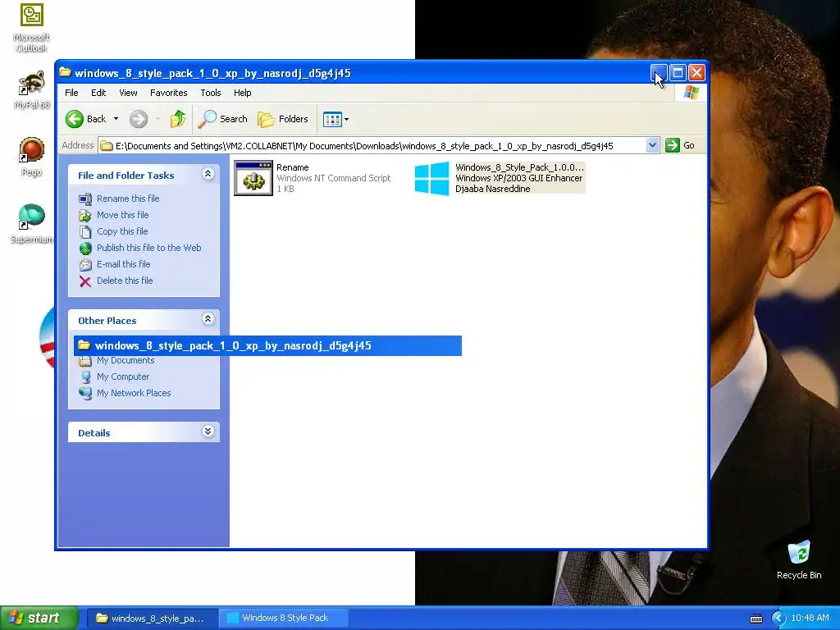
Task: Open Supermium desktop shortcut
Action: (32, 223)
